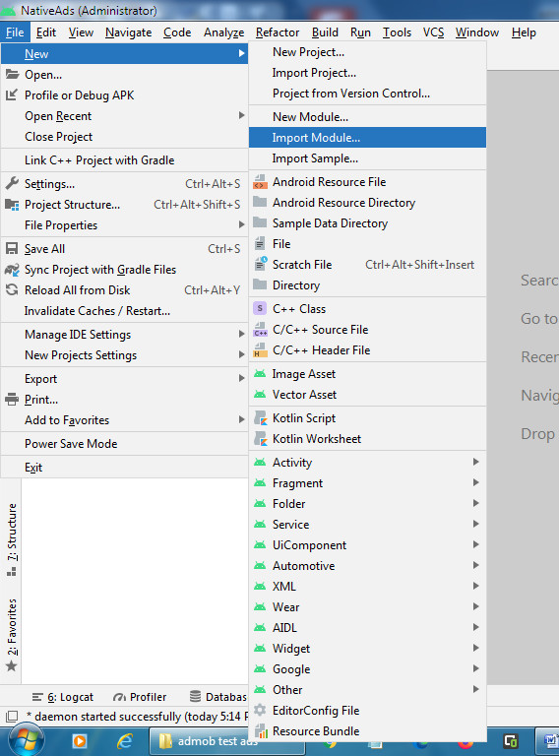This screenshot has height=756, width=559.
Task: Expand the Manage IDE Settings submenu arrow
Action: (241, 334)
